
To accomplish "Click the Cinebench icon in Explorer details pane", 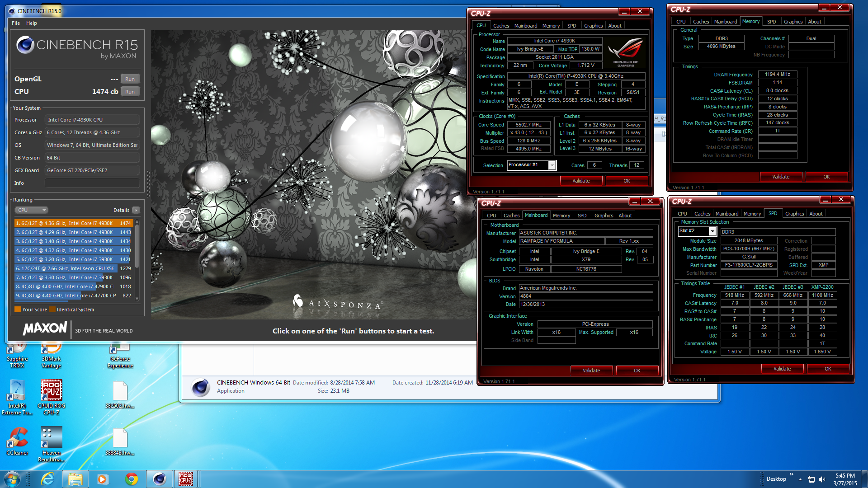I will (200, 387).
